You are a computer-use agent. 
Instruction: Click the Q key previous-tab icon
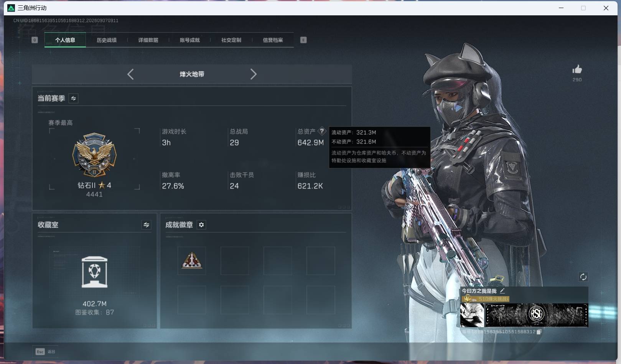click(x=35, y=40)
